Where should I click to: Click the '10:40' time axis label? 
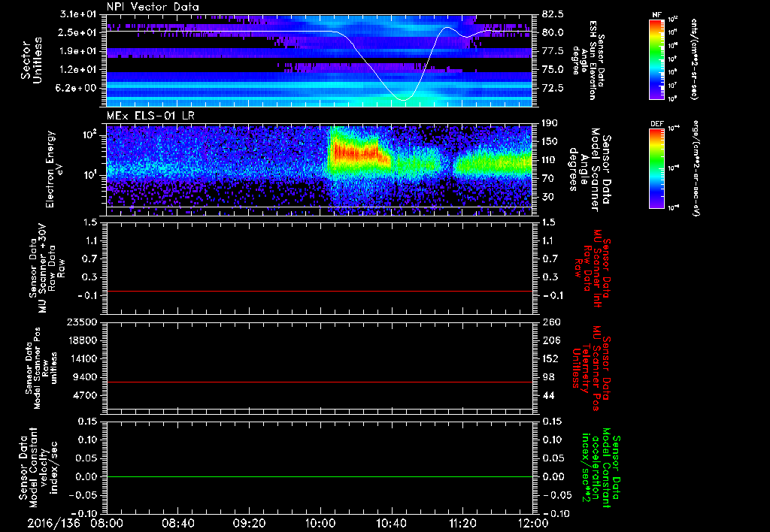pos(391,523)
